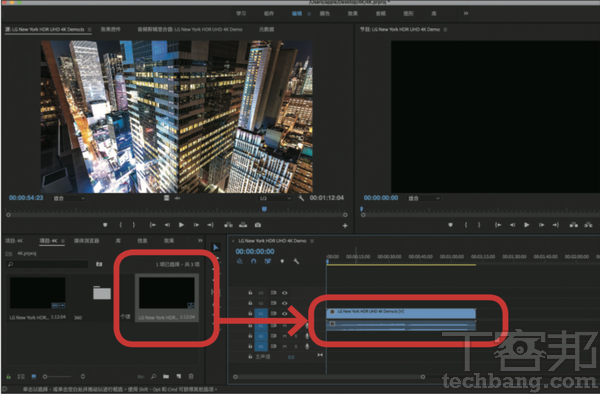Viewport: 600px width, 394px height.
Task: Toggle V1 track output eye icon
Action: click(285, 313)
